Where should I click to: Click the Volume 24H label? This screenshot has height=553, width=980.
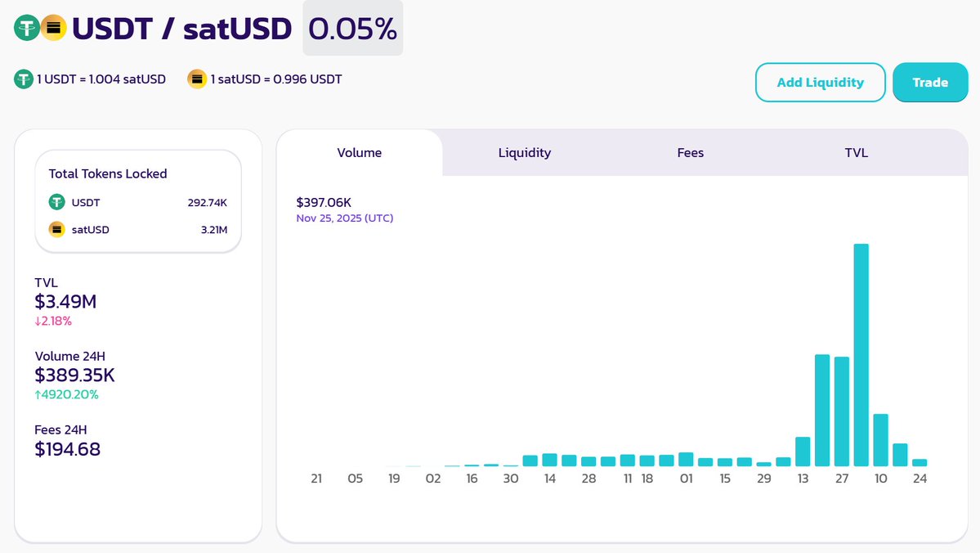(70, 356)
